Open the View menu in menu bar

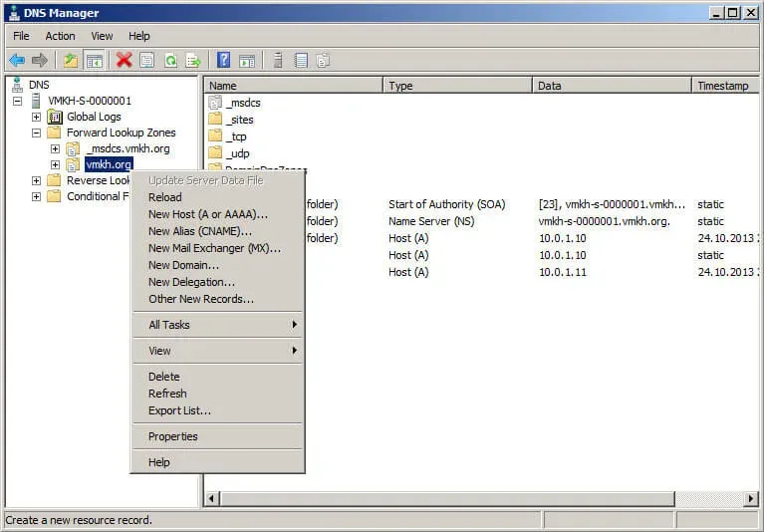[x=102, y=36]
